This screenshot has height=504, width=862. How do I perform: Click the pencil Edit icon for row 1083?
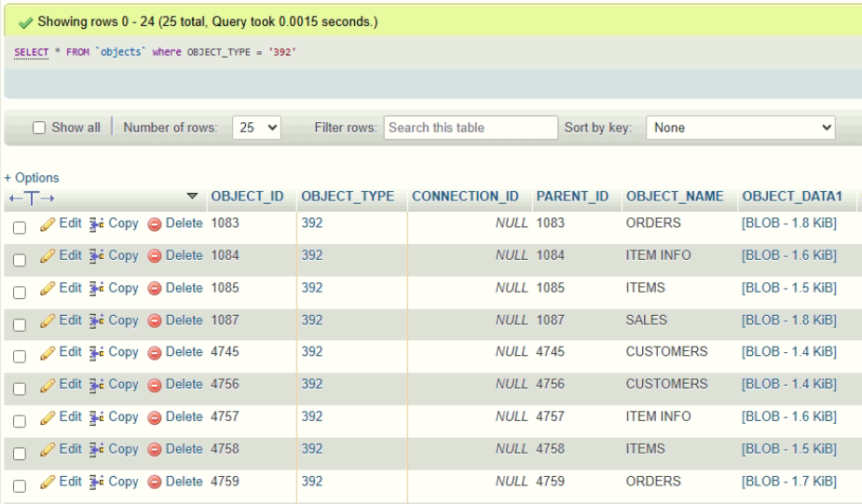pos(48,225)
